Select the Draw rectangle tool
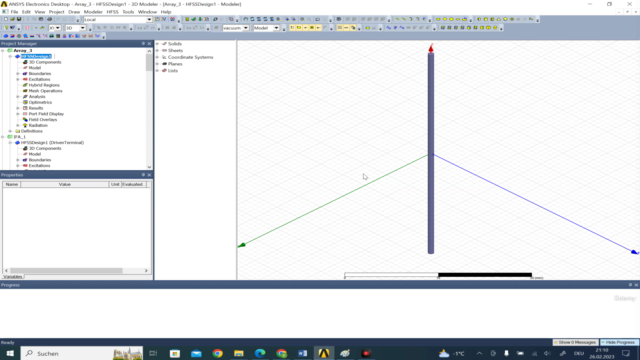This screenshot has width=640, height=360. click(438, 19)
